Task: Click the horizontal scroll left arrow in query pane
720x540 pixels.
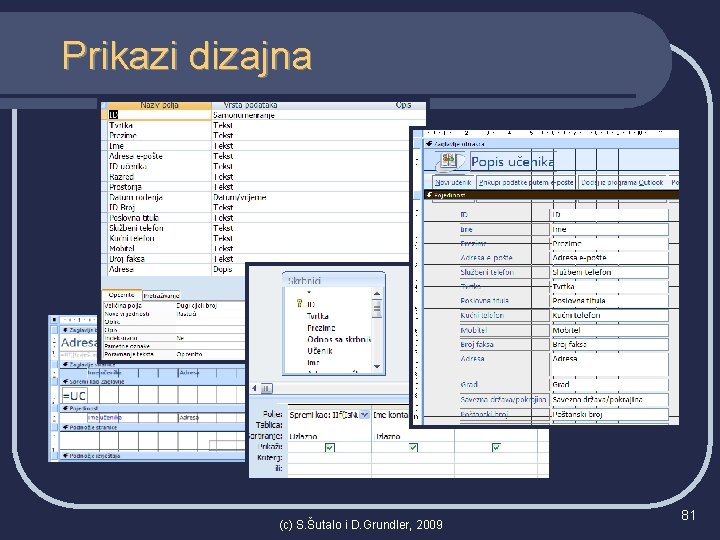Action: [x=254, y=388]
